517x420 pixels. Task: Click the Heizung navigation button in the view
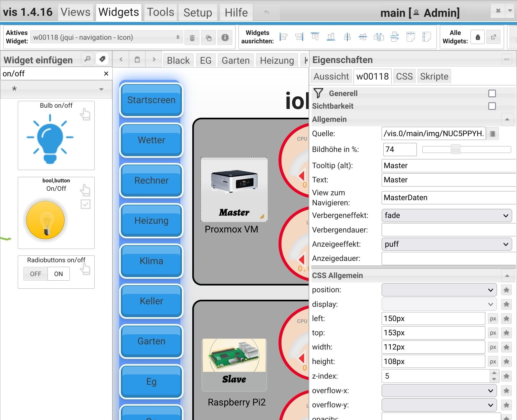(x=151, y=221)
